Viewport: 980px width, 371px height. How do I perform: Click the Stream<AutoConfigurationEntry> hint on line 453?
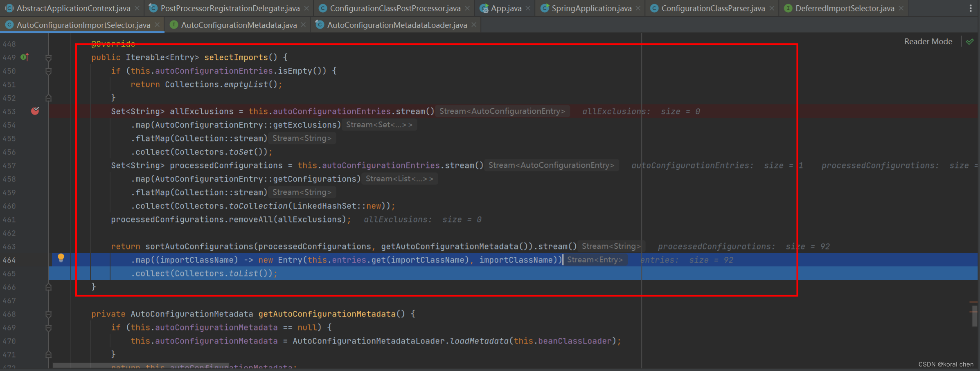click(502, 111)
